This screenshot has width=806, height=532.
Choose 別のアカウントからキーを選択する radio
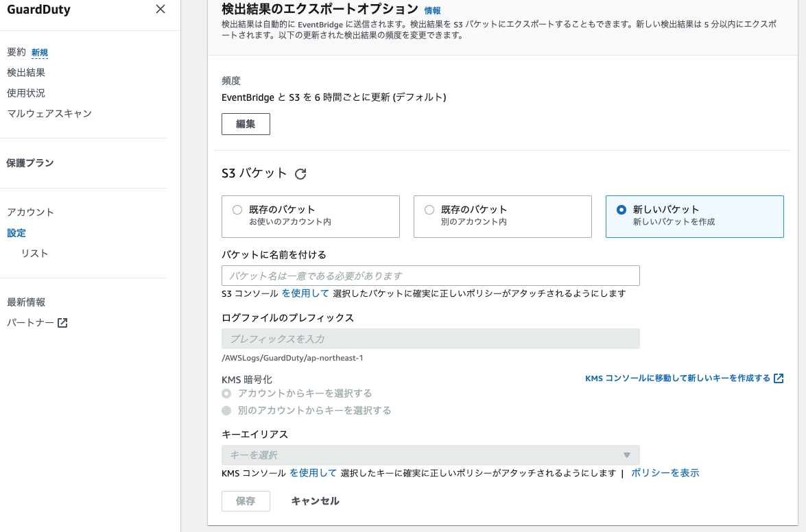click(226, 410)
